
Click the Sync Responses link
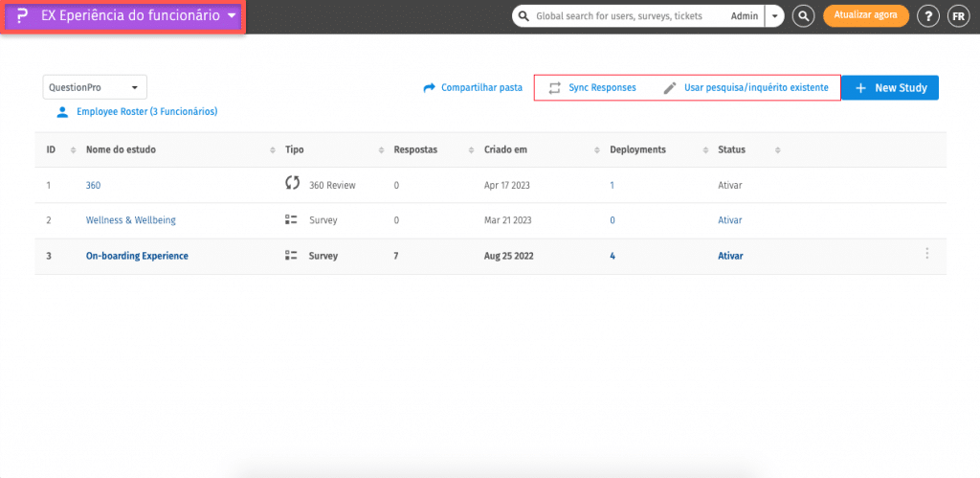click(x=602, y=87)
